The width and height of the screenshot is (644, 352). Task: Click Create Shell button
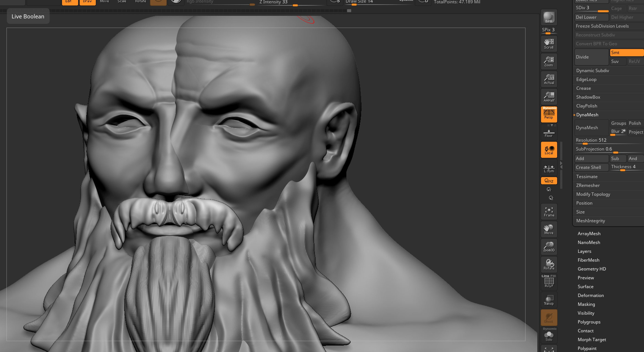click(591, 167)
